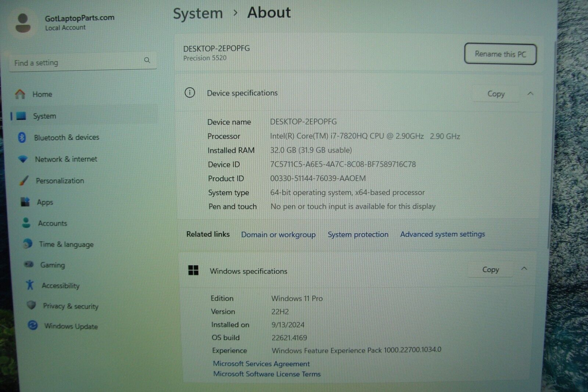
Task: Click the GotLaptopParts.com account name
Action: [79, 18]
